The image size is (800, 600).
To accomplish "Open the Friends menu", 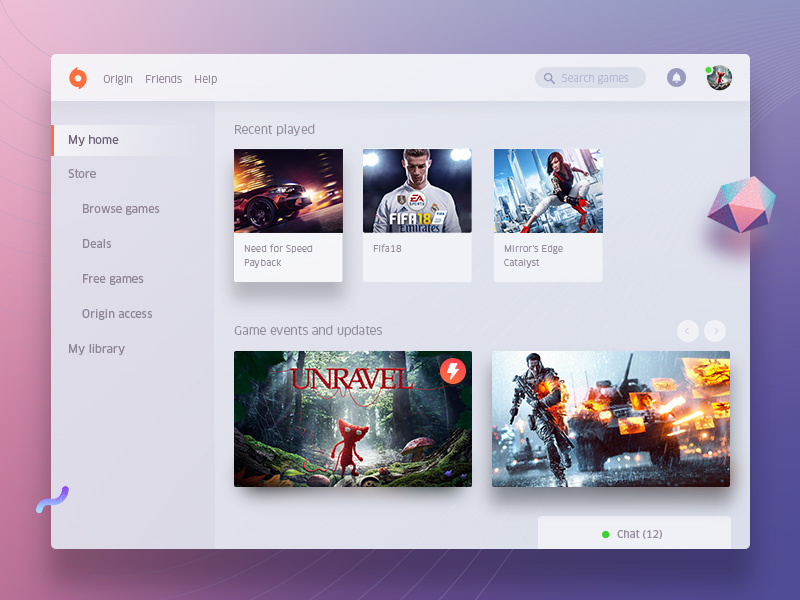I will click(163, 79).
